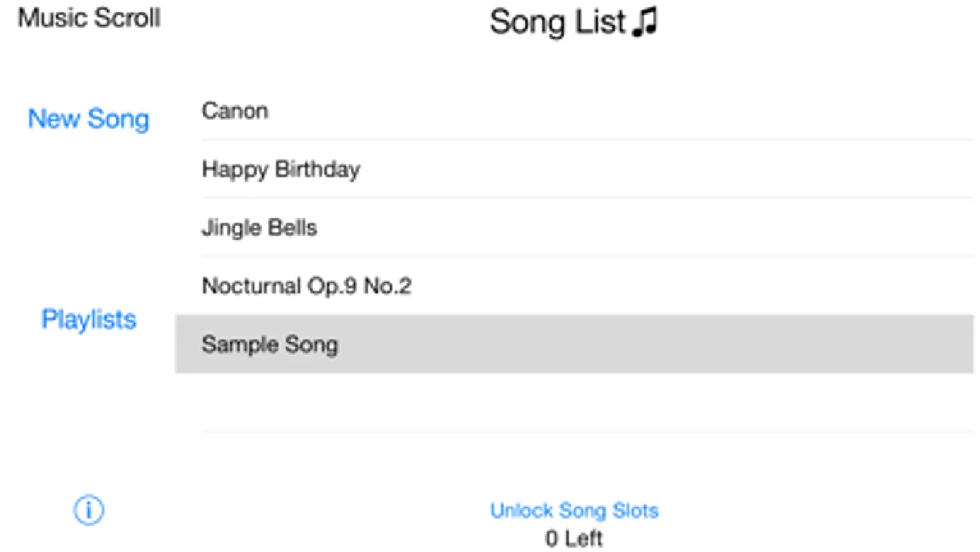Screen dimensions: 980x552
Task: Click the Song List heading
Action: pyautogui.click(x=558, y=22)
